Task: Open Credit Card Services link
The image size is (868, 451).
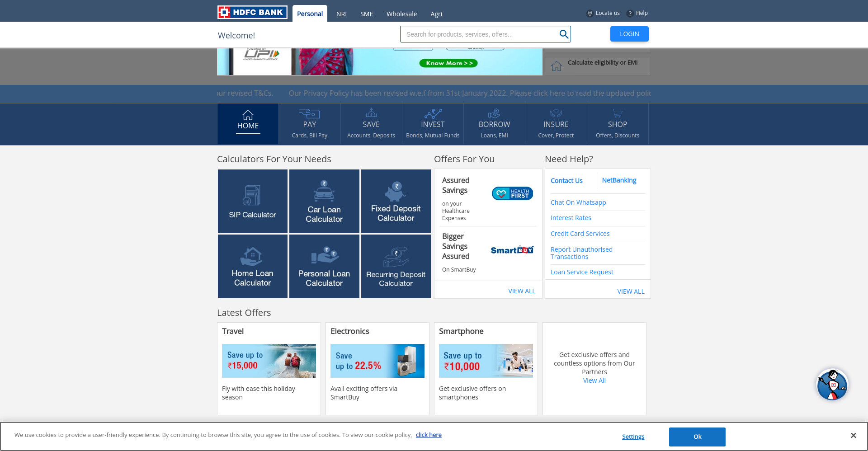Action: (x=580, y=234)
